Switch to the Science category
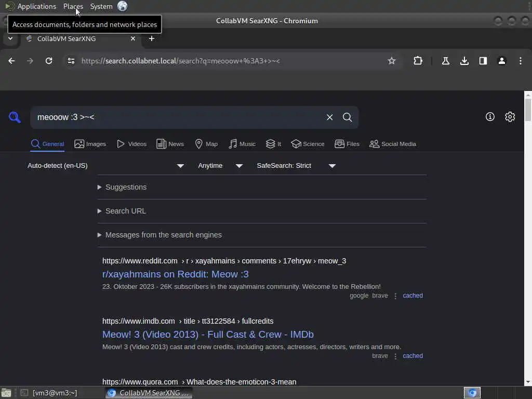 (x=308, y=144)
